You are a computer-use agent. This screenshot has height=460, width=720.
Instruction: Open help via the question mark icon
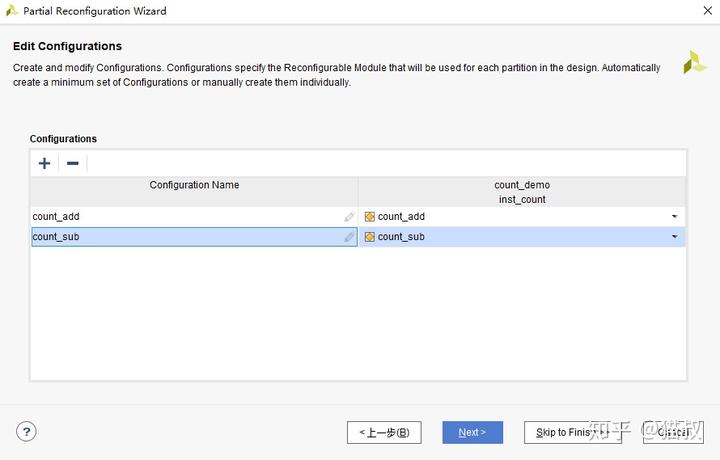pyautogui.click(x=27, y=432)
